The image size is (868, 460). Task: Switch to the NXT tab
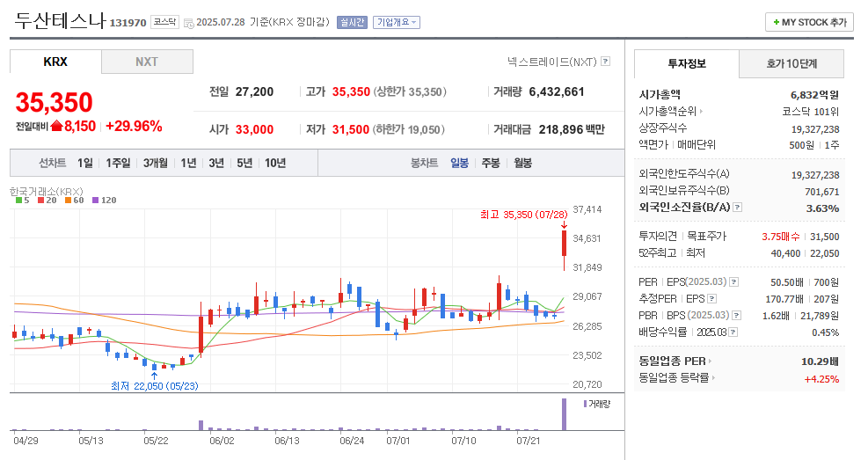coord(147,62)
